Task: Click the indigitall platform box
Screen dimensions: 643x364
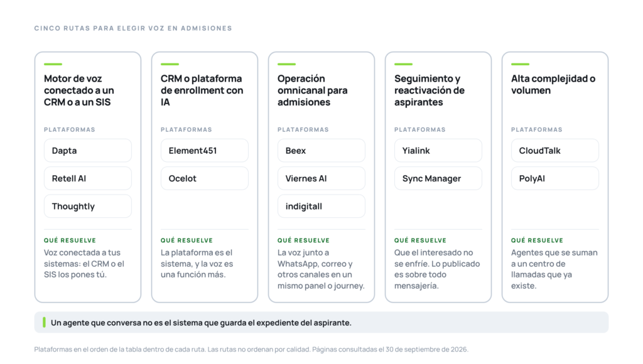Action: click(x=321, y=206)
